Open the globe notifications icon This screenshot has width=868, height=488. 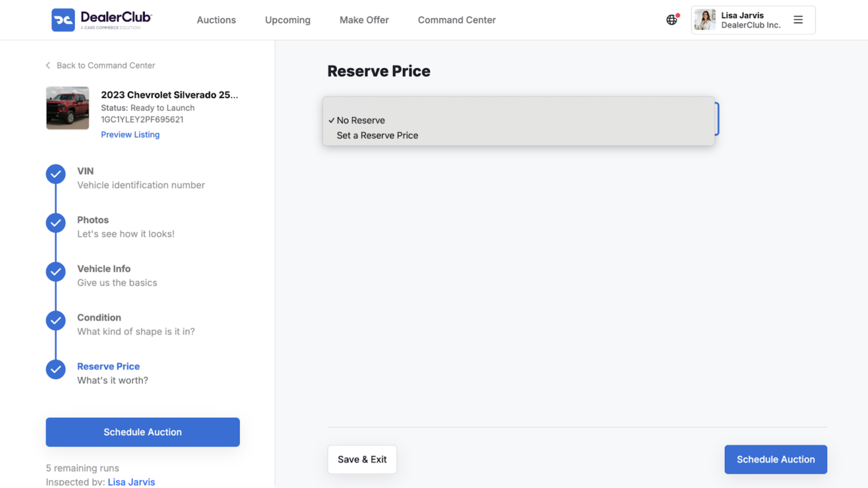672,20
